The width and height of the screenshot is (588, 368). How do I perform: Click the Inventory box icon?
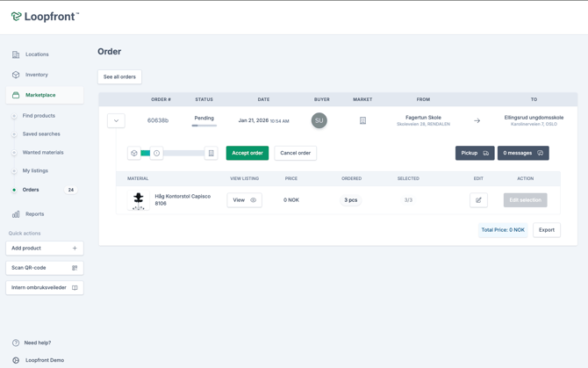[16, 75]
